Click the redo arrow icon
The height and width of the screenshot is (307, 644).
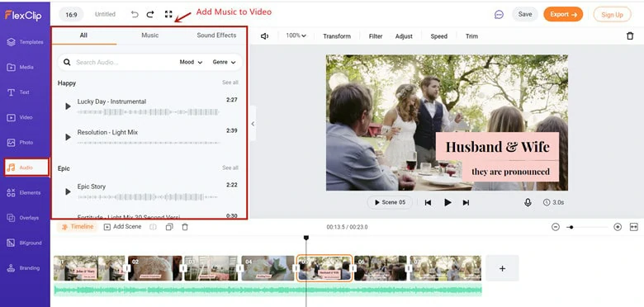[x=150, y=14]
